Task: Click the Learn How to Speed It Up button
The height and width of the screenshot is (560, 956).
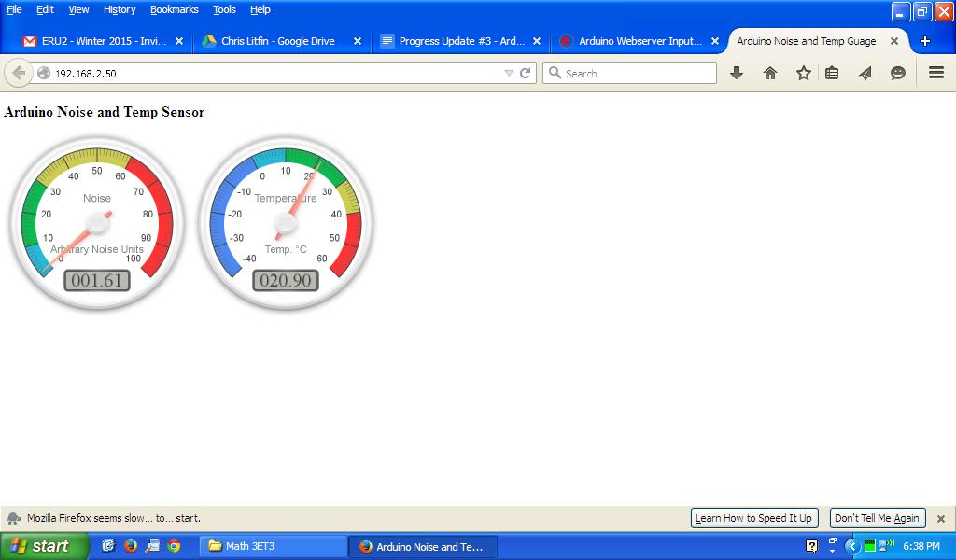Action: point(753,518)
